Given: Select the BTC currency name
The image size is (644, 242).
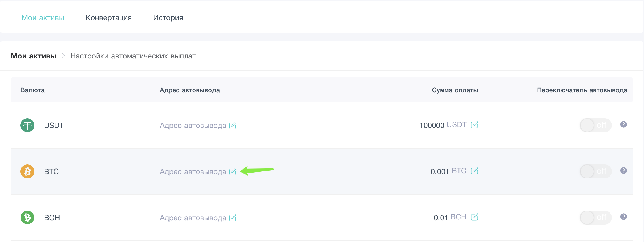Looking at the screenshot, I should (51, 171).
